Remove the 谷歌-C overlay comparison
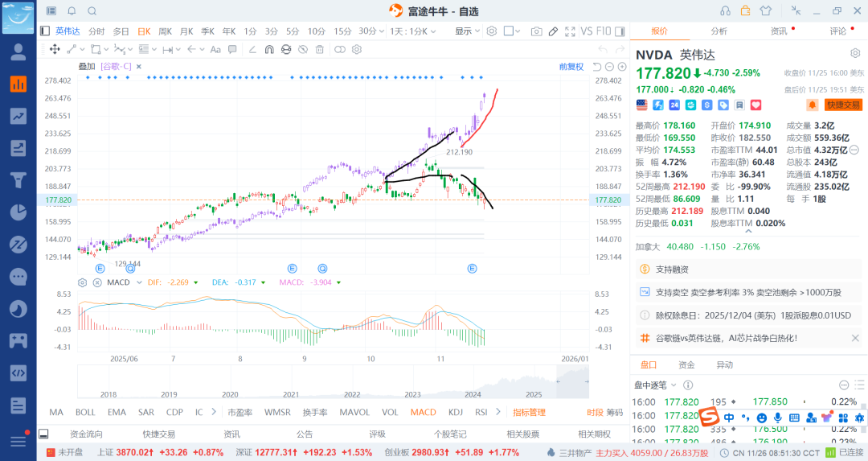 pyautogui.click(x=139, y=67)
